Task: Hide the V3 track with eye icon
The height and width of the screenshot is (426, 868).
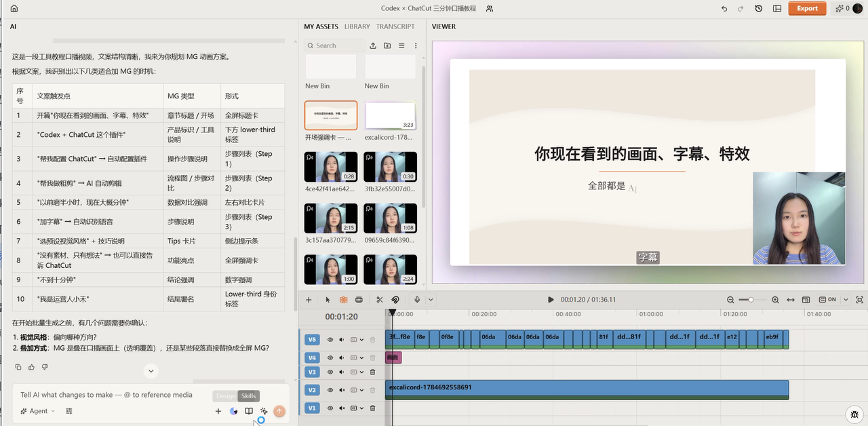Action: point(330,372)
